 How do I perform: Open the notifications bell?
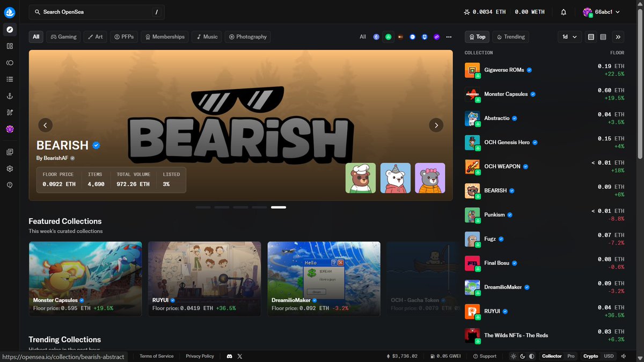(x=563, y=12)
